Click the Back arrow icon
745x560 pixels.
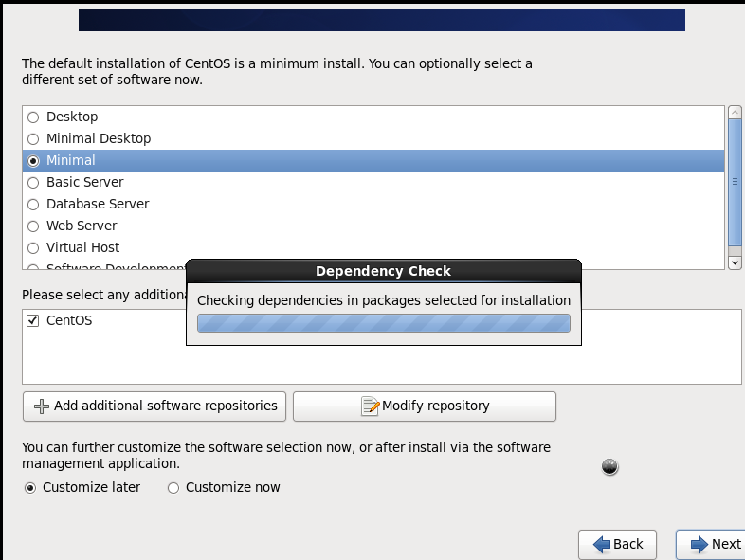[x=601, y=544]
